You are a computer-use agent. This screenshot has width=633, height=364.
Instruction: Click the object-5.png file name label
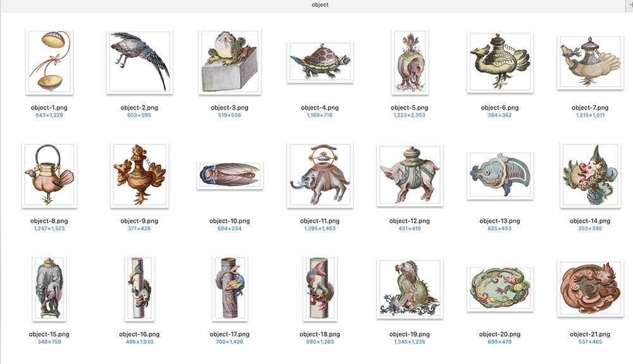[410, 108]
